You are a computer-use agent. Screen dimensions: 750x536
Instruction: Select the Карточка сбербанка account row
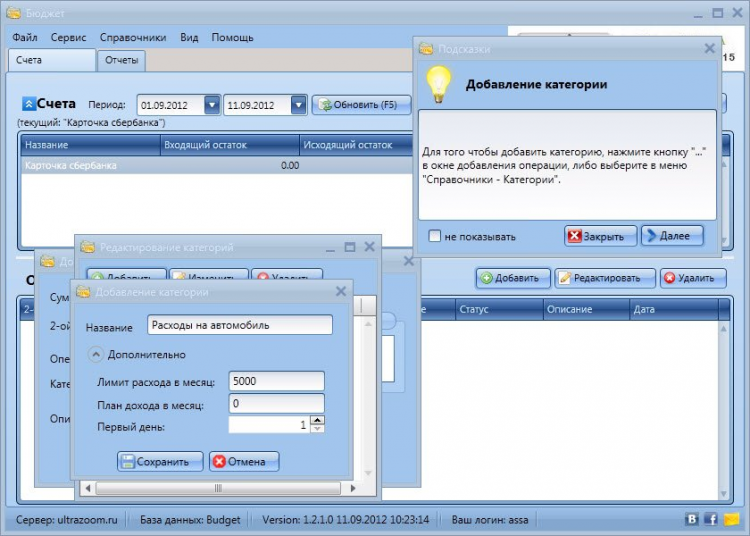(218, 165)
